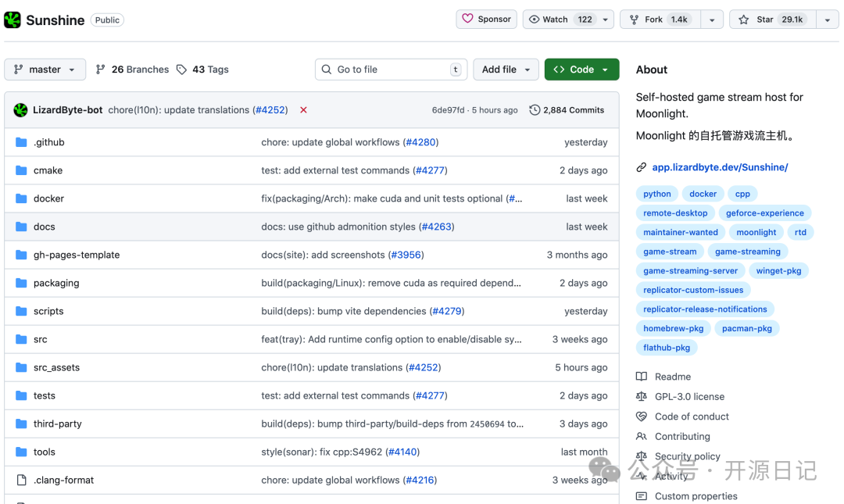Expand the Add file menu

pyautogui.click(x=506, y=70)
